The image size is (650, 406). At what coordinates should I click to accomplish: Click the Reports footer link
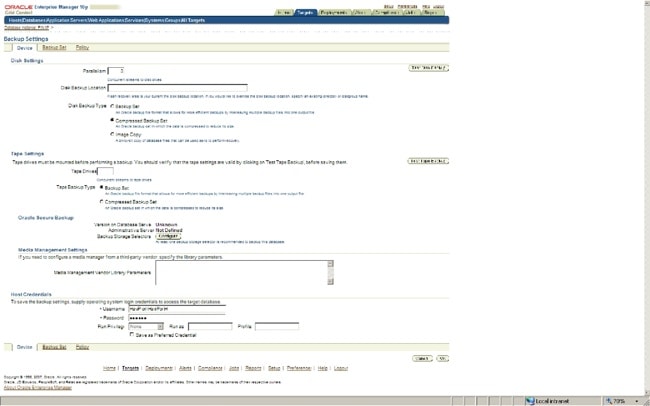coord(253,368)
